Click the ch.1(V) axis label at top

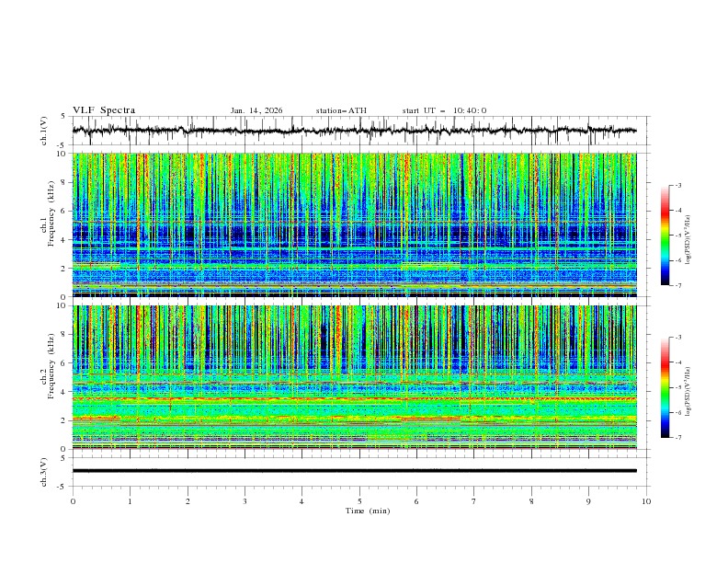(x=44, y=131)
